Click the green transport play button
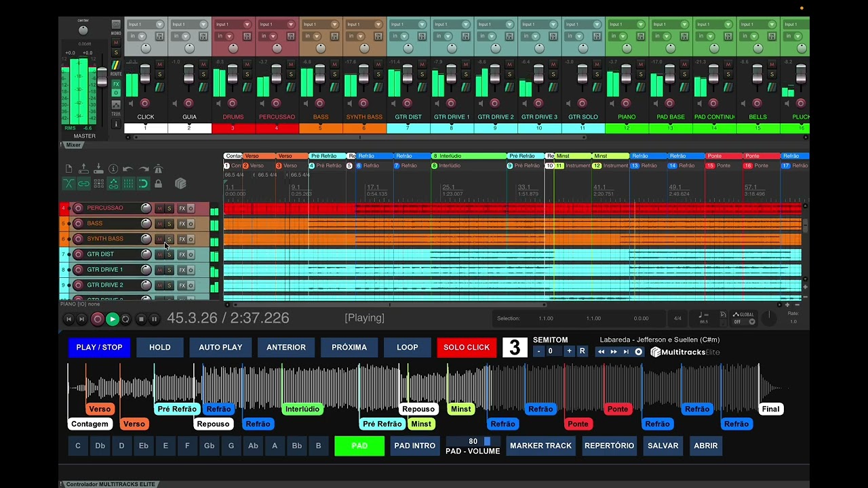Screen dimensions: 868x488 [113, 319]
